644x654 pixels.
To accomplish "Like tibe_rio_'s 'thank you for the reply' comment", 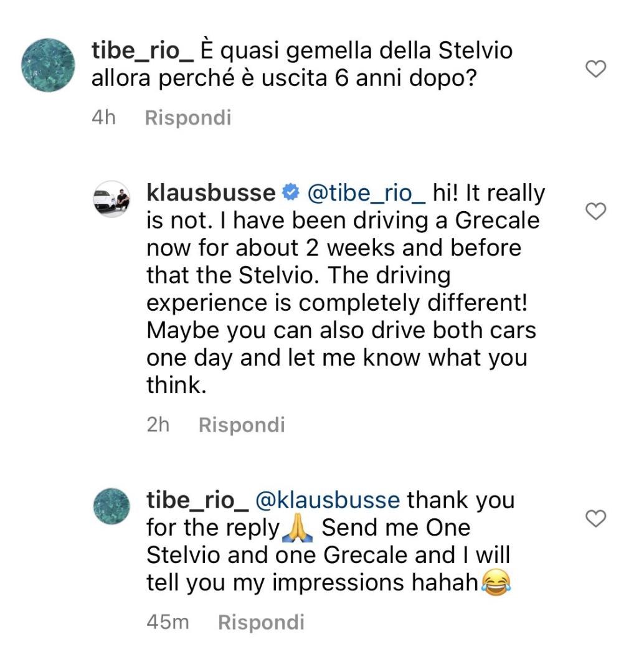I will (597, 518).
